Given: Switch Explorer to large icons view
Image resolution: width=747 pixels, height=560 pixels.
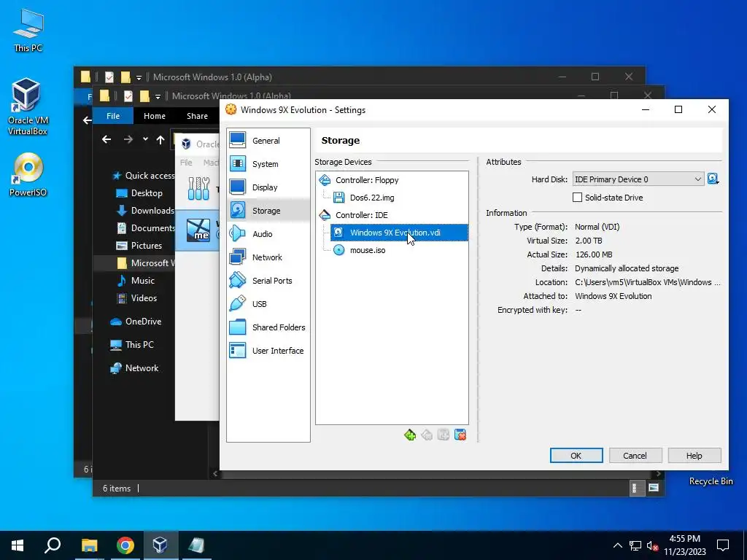Looking at the screenshot, I should pos(654,488).
